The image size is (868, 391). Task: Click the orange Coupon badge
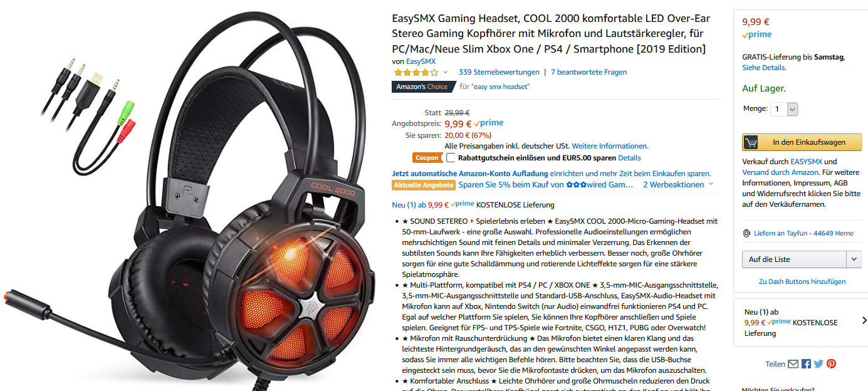tap(427, 158)
